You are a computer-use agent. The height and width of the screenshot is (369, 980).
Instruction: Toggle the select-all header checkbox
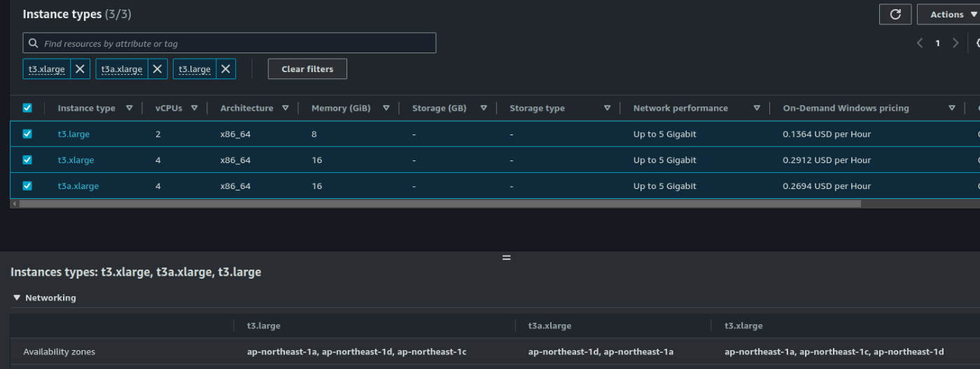point(27,108)
